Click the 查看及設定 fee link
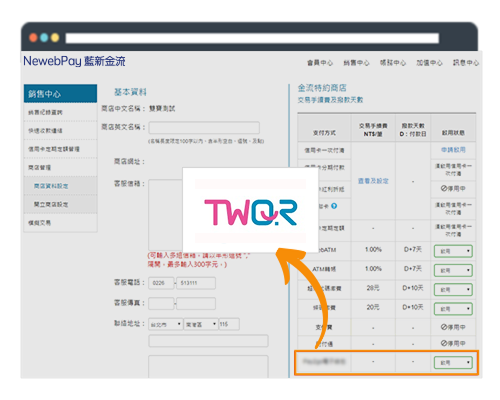The height and width of the screenshot is (400, 500). [373, 181]
